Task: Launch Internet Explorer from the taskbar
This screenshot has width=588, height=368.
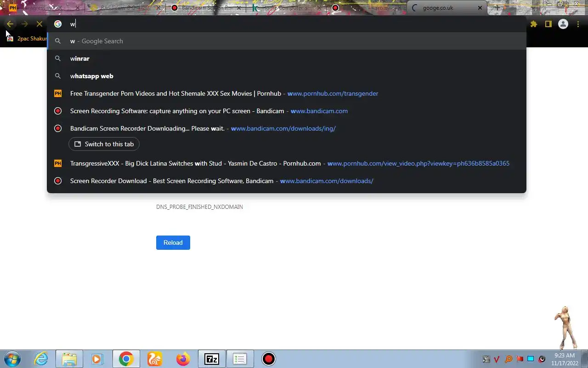Action: coord(41,359)
